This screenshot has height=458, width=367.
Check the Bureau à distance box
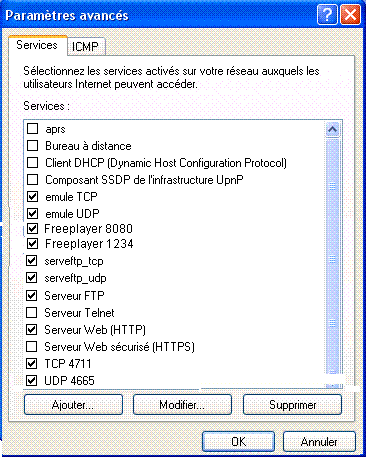pyautogui.click(x=32, y=145)
